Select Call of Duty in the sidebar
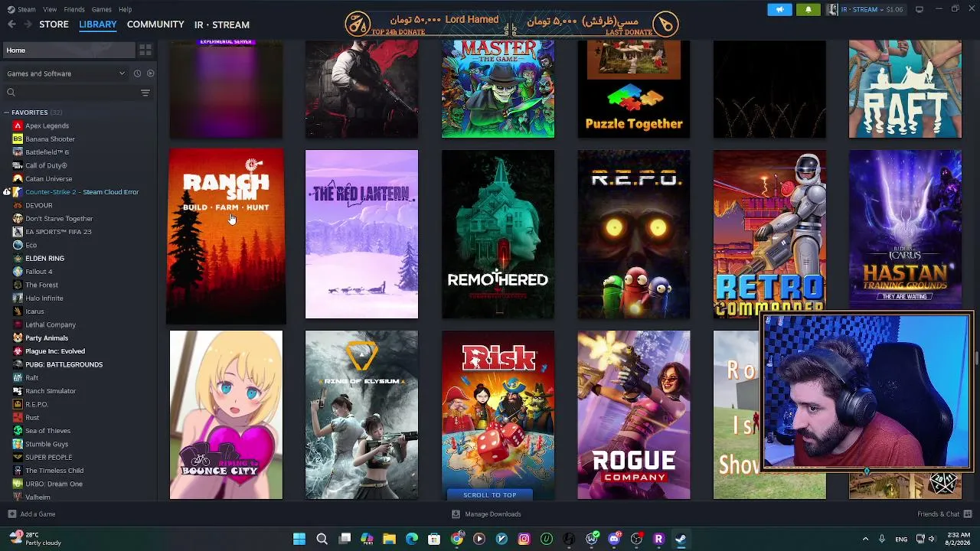Screen dimensions: 980x551 [46, 165]
